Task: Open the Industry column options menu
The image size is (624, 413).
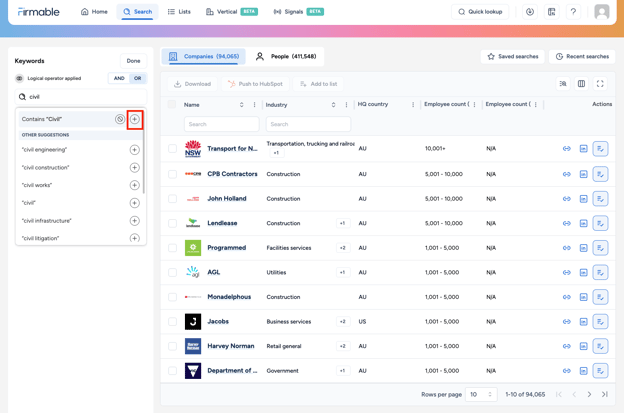Action: point(346,105)
